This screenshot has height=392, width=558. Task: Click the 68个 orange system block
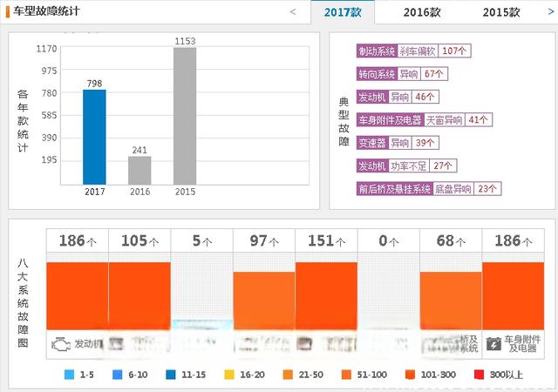coord(451,301)
